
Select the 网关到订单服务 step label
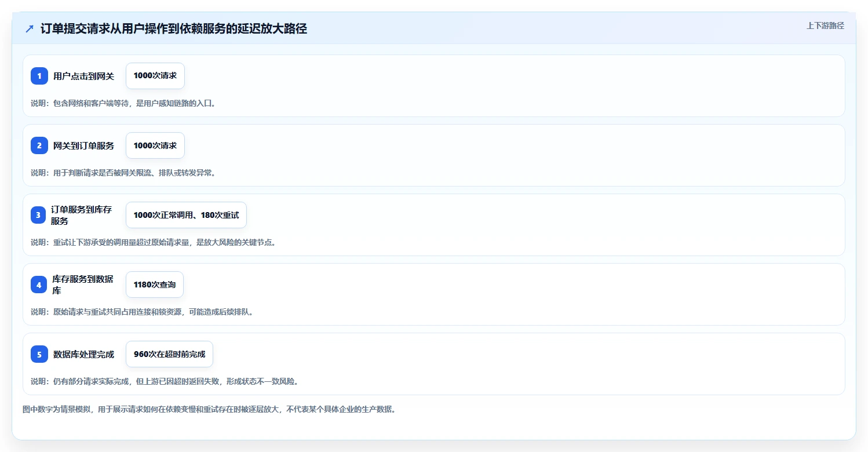(84, 145)
